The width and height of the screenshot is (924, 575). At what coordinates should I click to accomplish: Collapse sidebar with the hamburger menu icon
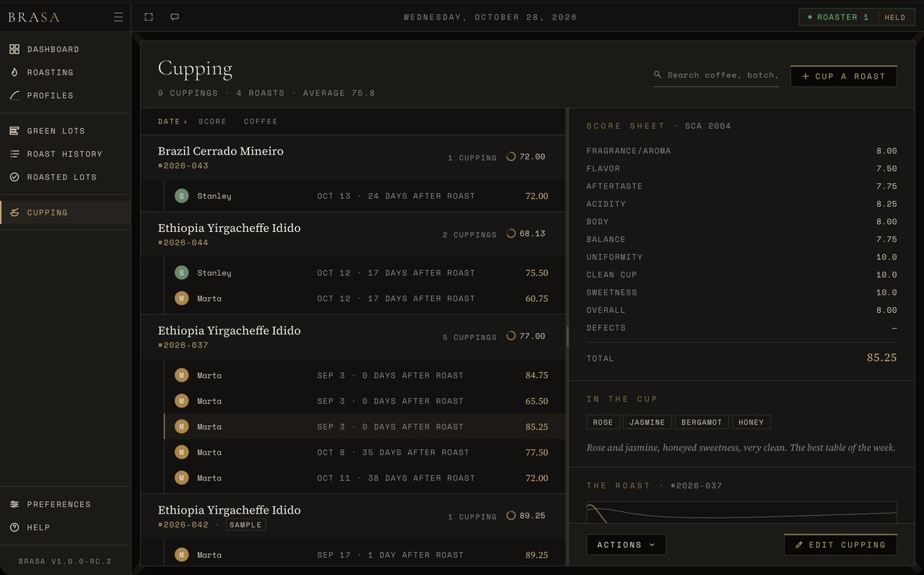118,17
